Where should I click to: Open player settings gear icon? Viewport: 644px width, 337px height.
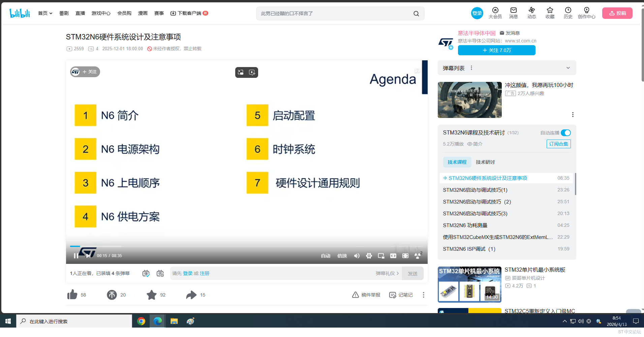pos(369,256)
